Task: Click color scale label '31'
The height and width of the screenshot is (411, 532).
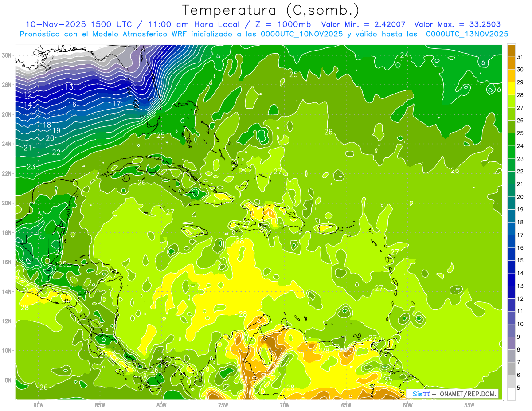Action: click(520, 57)
